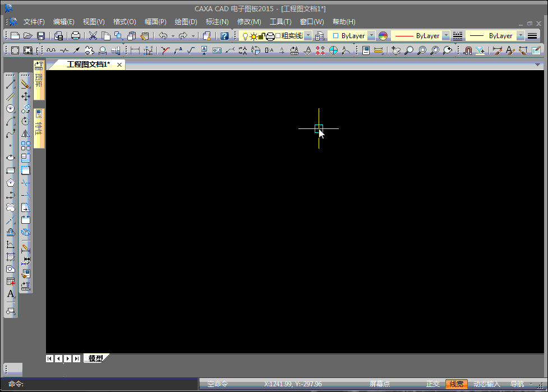Open the 修改(M) menu

(x=249, y=22)
